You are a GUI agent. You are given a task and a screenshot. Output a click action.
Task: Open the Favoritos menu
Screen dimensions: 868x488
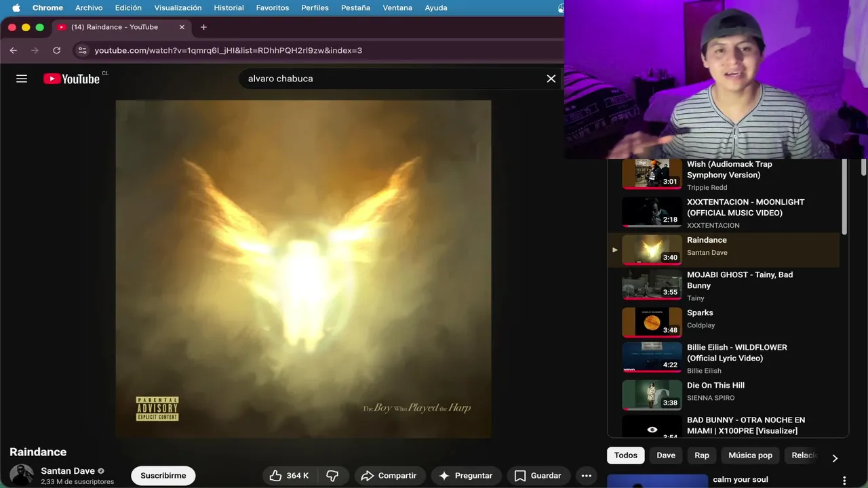pos(273,7)
